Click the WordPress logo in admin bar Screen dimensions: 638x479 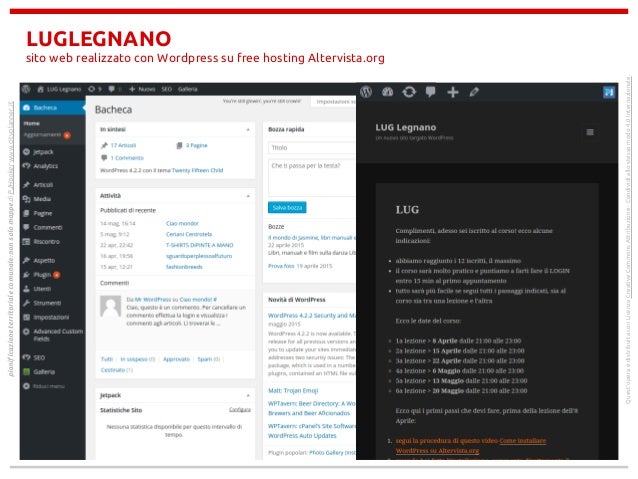[26, 89]
